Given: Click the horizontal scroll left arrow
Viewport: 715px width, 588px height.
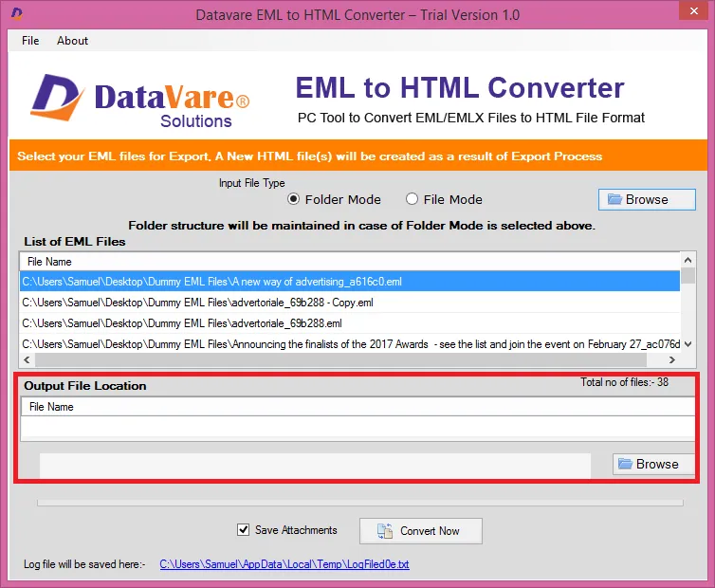Looking at the screenshot, I should [27, 360].
